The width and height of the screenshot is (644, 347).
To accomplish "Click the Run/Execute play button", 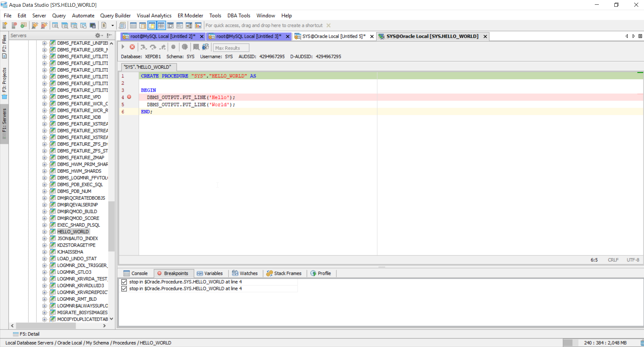I will [x=123, y=47].
